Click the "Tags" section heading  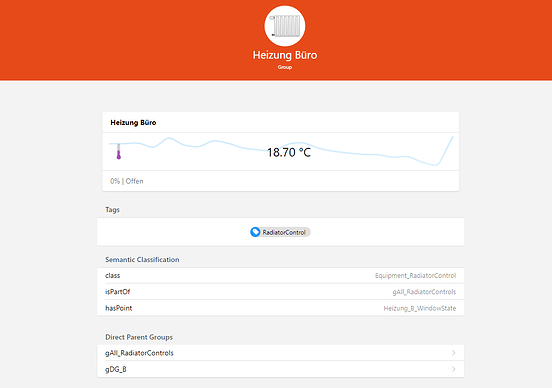click(x=112, y=209)
